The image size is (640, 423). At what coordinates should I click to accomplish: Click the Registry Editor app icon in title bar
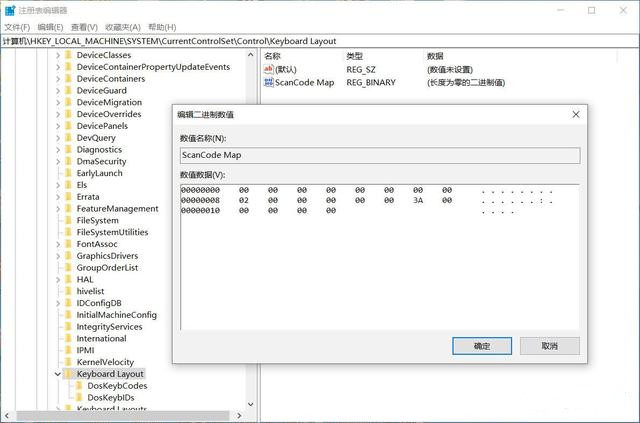(x=10, y=9)
